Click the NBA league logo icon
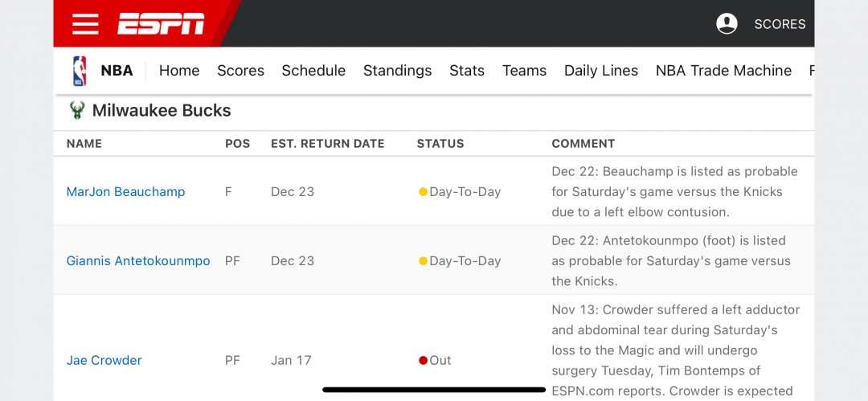Image resolution: width=868 pixels, height=401 pixels. (x=80, y=71)
